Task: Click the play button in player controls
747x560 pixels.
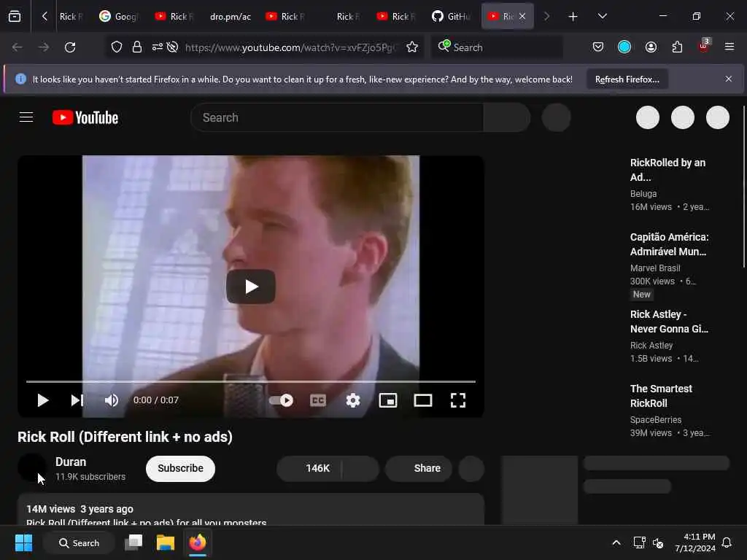Action: pyautogui.click(x=43, y=400)
